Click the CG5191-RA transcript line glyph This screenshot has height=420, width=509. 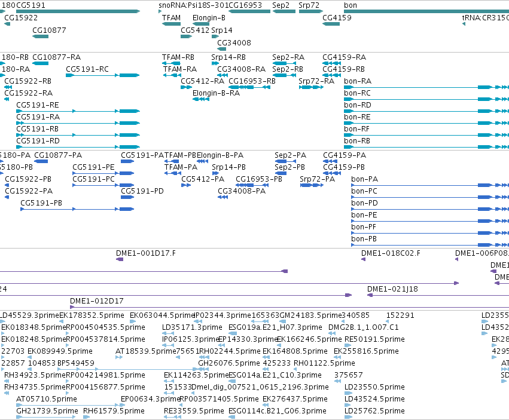tap(78, 123)
